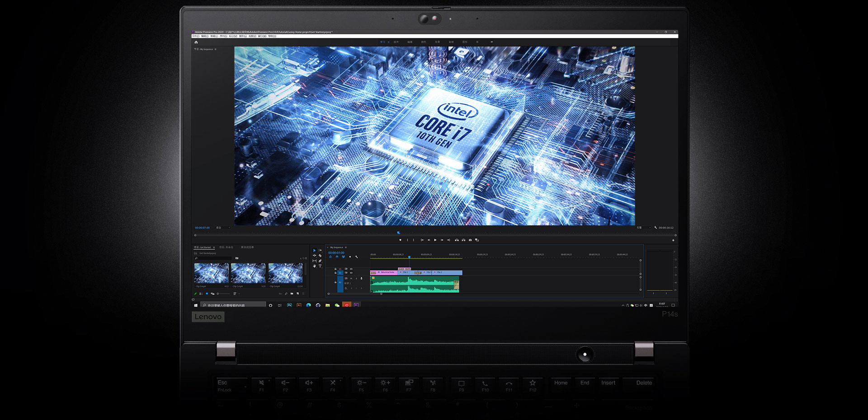Open the zoom level 适合 dropdown
The height and width of the screenshot is (420, 868).
tap(223, 228)
